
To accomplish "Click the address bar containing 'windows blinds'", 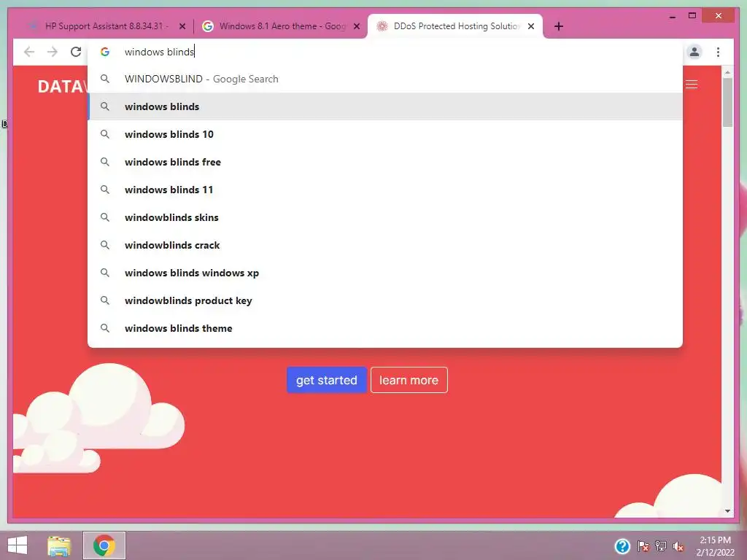I will click(385, 52).
